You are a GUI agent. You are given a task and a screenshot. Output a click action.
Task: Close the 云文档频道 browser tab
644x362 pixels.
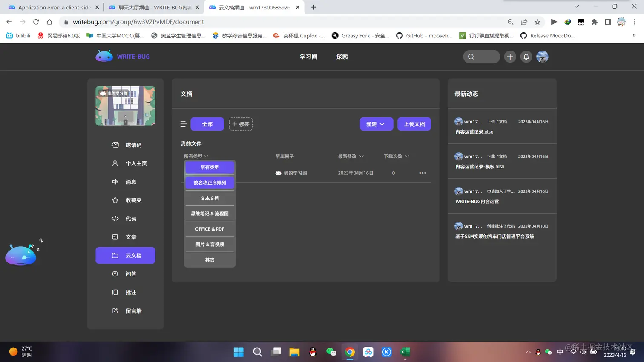click(298, 7)
